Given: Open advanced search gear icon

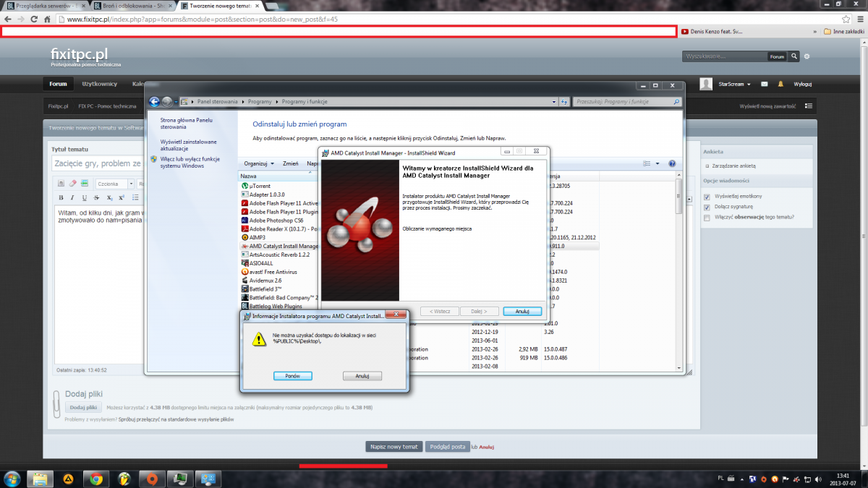Looking at the screenshot, I should tap(807, 56).
